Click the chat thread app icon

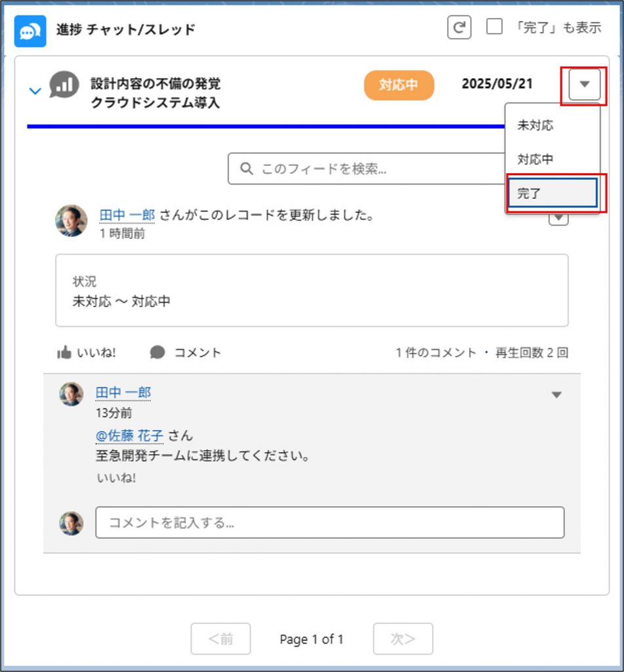(x=30, y=31)
